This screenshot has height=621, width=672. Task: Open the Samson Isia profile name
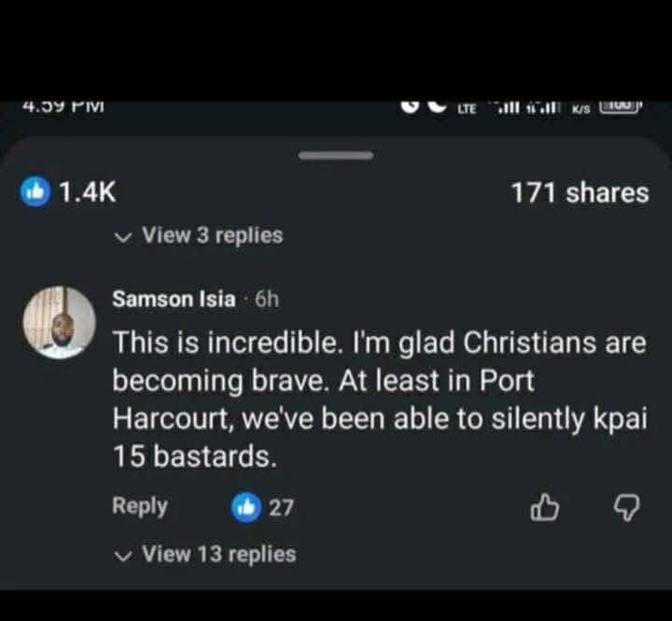point(174,299)
